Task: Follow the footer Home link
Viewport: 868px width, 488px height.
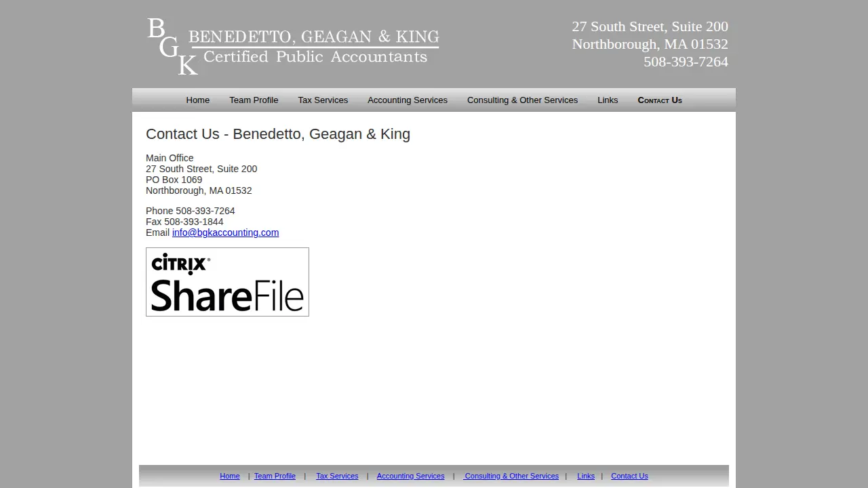Action: point(230,476)
